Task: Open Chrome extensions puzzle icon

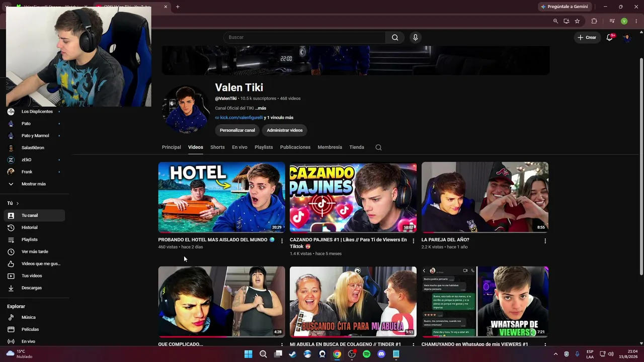Action: 594,21
